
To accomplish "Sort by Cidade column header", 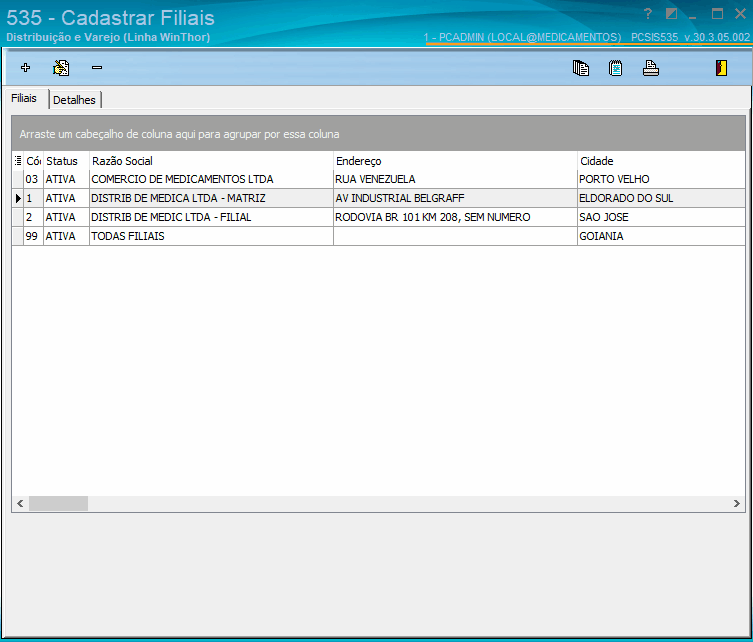I will (x=661, y=161).
